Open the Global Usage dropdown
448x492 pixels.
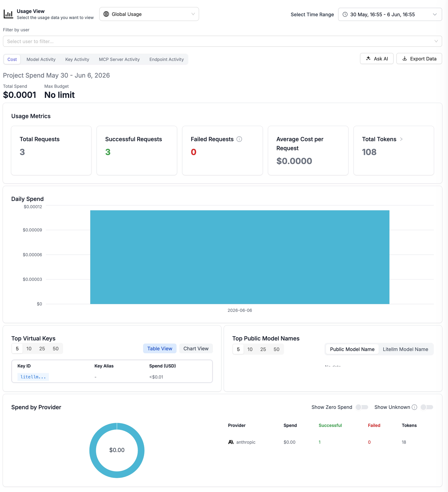pyautogui.click(x=149, y=14)
